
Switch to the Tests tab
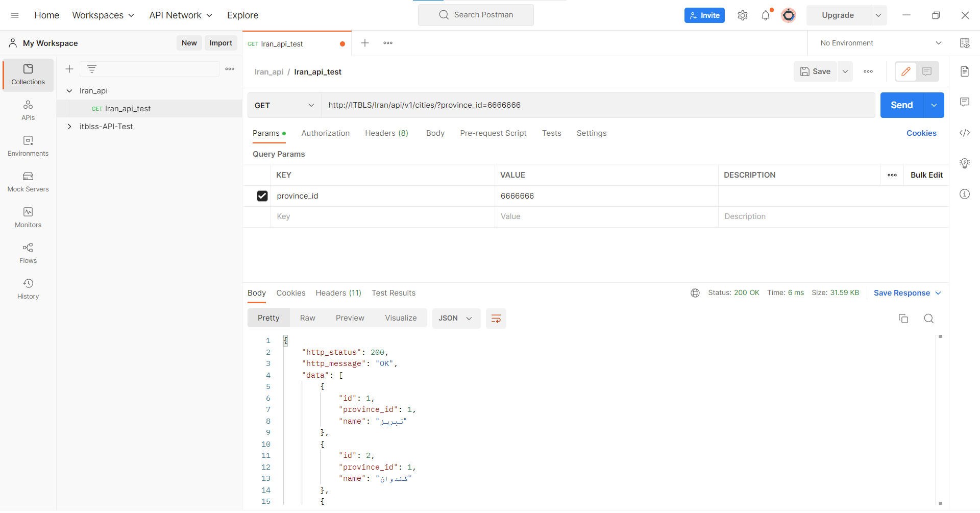[552, 133]
